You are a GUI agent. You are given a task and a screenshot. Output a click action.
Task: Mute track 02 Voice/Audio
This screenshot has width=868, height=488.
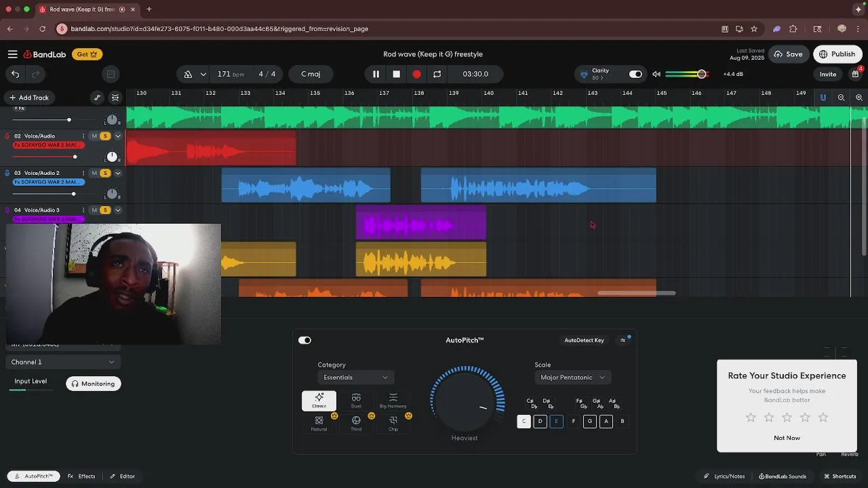tap(94, 136)
